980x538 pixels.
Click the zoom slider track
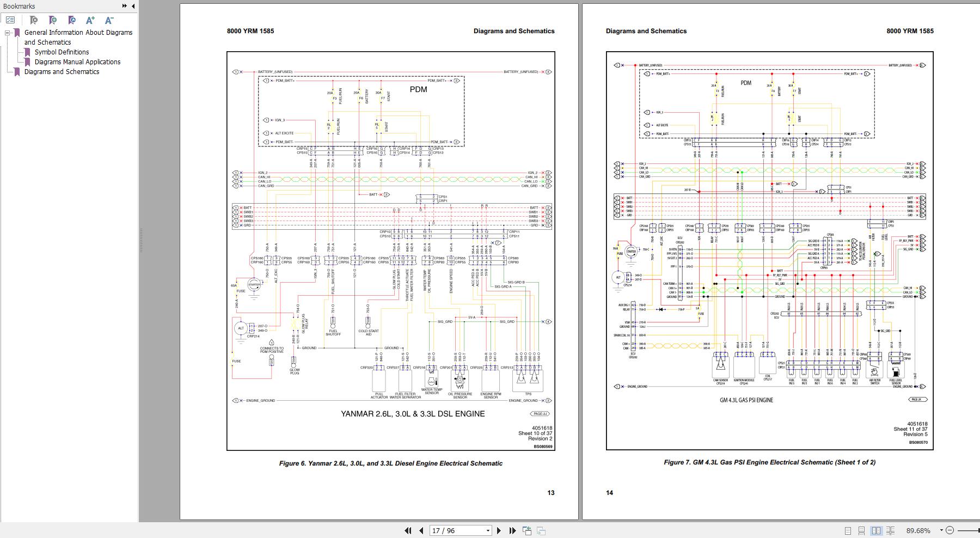click(969, 530)
